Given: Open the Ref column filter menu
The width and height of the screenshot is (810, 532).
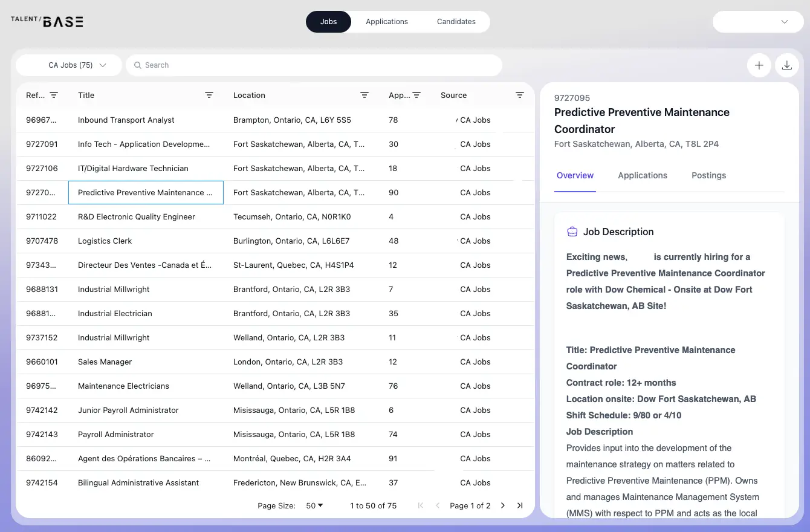Looking at the screenshot, I should [x=54, y=95].
